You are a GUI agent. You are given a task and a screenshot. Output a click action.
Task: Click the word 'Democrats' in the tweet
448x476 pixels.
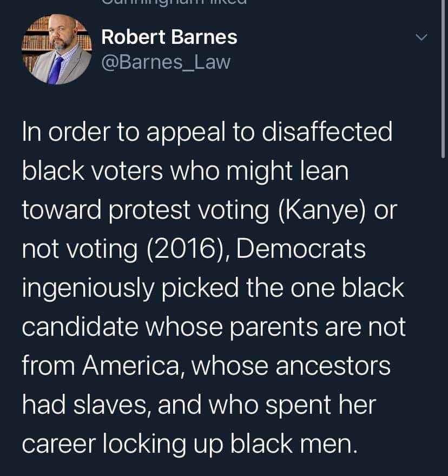(x=301, y=249)
